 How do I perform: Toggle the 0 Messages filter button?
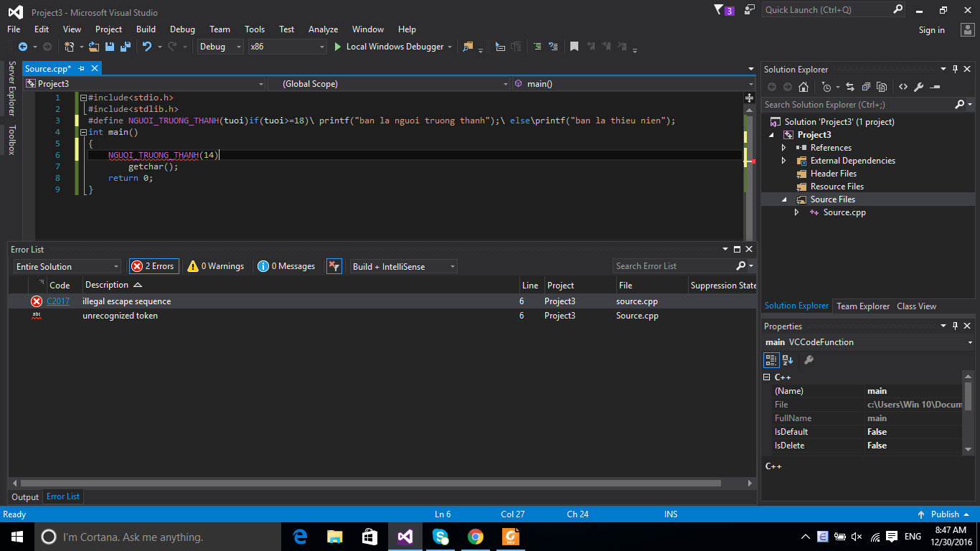point(287,266)
